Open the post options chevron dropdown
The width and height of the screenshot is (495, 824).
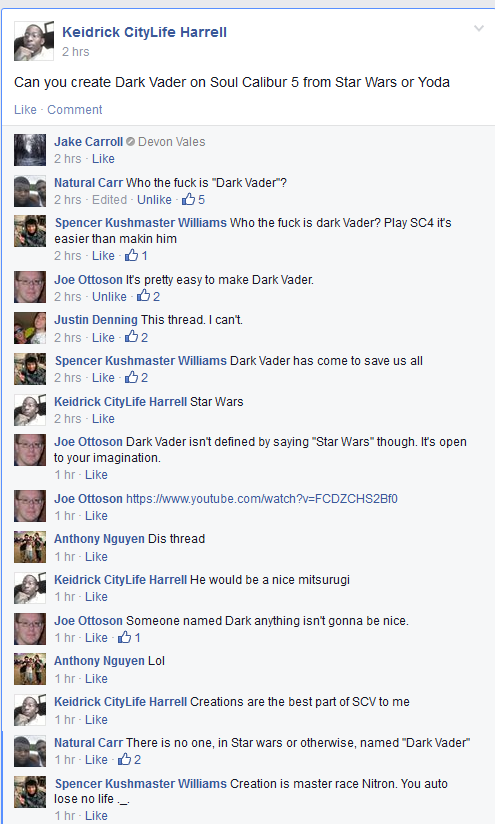479,28
